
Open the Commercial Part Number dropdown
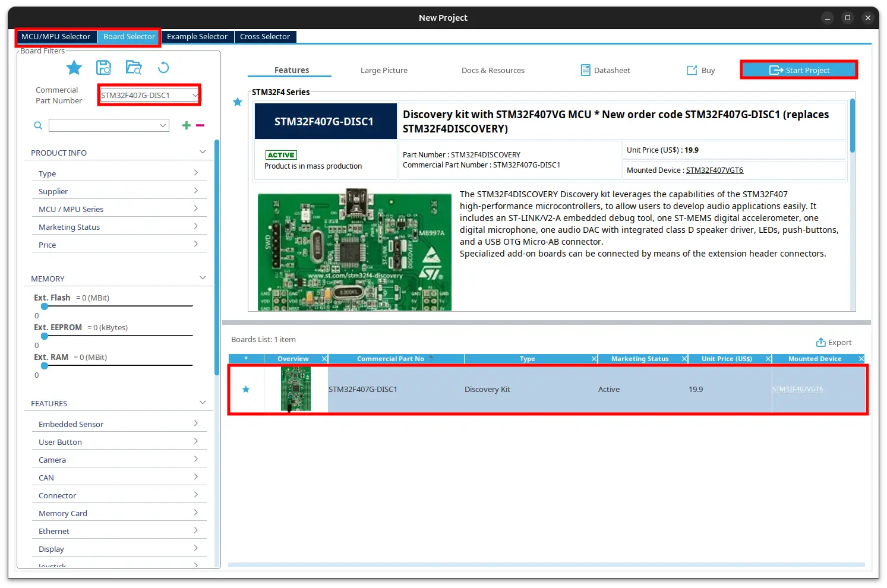tap(195, 95)
